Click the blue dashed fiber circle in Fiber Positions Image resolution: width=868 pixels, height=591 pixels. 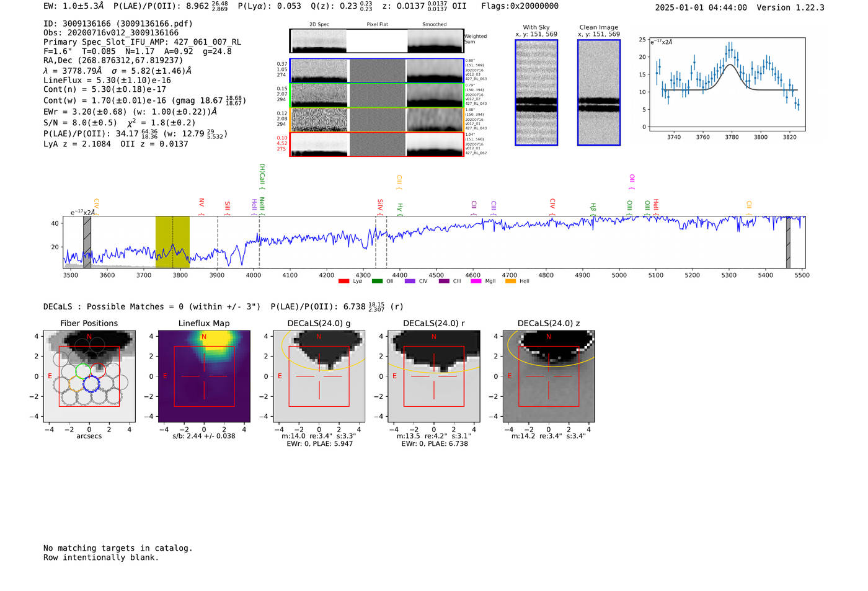click(x=91, y=384)
